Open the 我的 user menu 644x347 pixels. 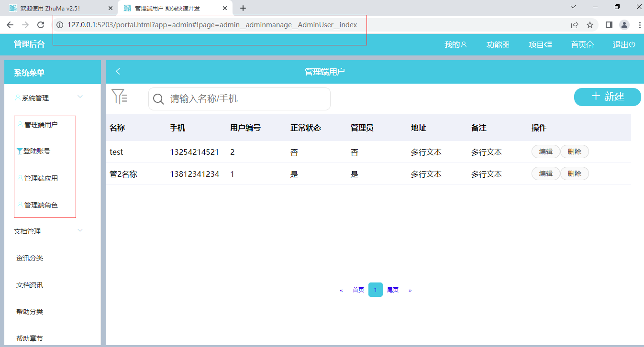pyautogui.click(x=455, y=44)
